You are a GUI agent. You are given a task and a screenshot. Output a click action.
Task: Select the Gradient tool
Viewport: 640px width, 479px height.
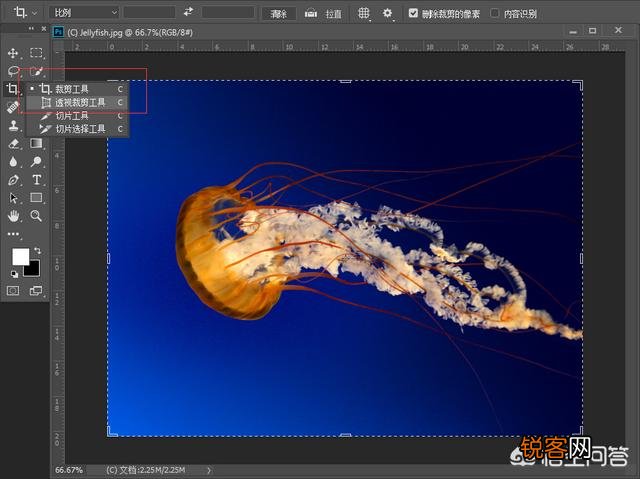36,143
